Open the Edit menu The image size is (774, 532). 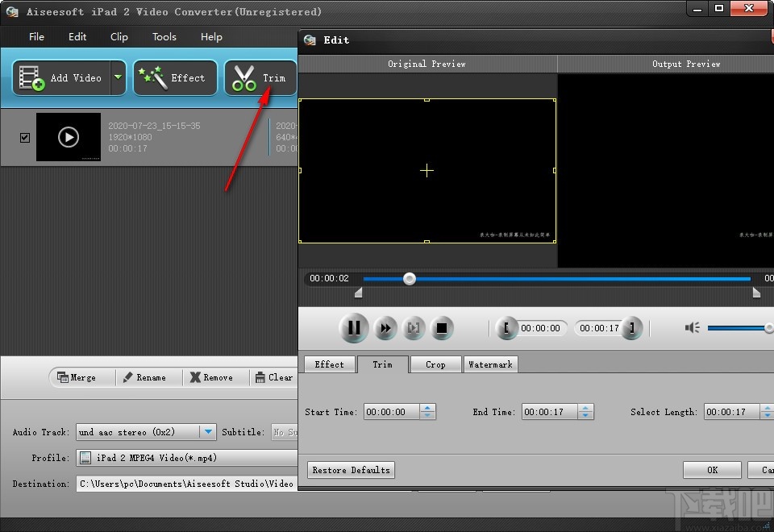(x=77, y=37)
